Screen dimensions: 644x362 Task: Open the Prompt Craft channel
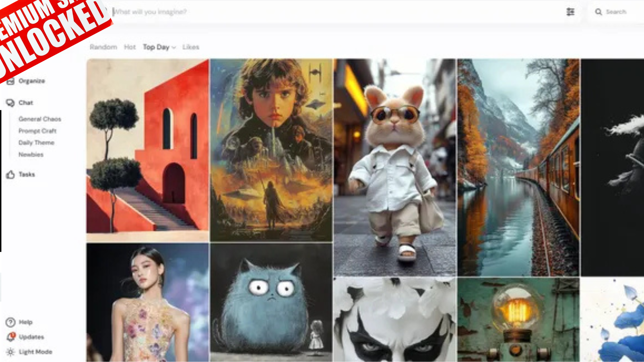(37, 131)
